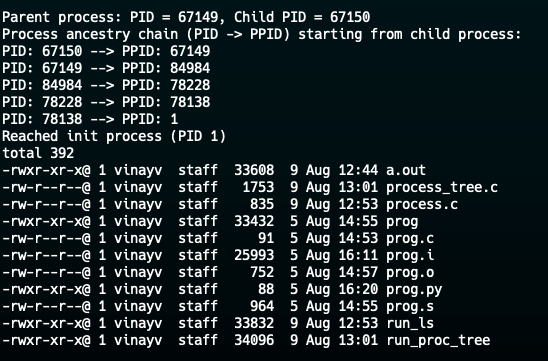This screenshot has width=548, height=361.
Task: Click 'Reached init process (PID 1)' text
Action: (114, 136)
